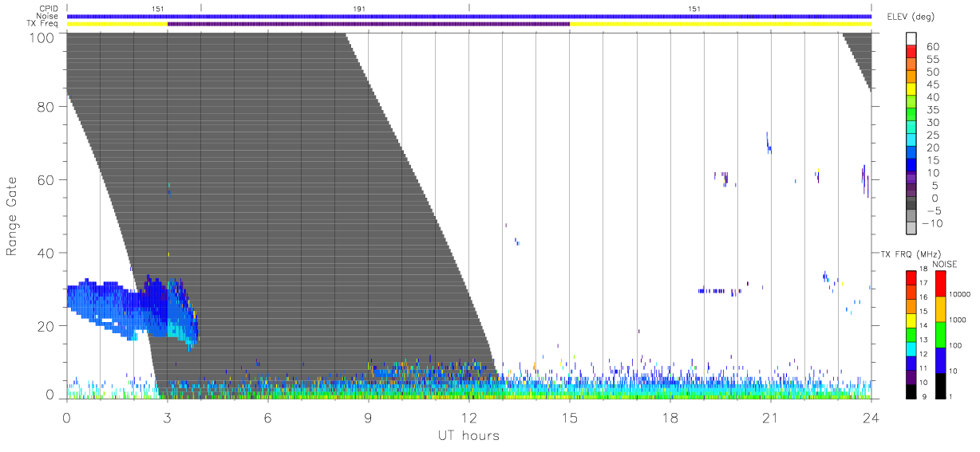Screen dimensions: 980x452
Task: Pick the green 13–14 MHz TX FRQ swatch
Action: pyautogui.click(x=911, y=333)
